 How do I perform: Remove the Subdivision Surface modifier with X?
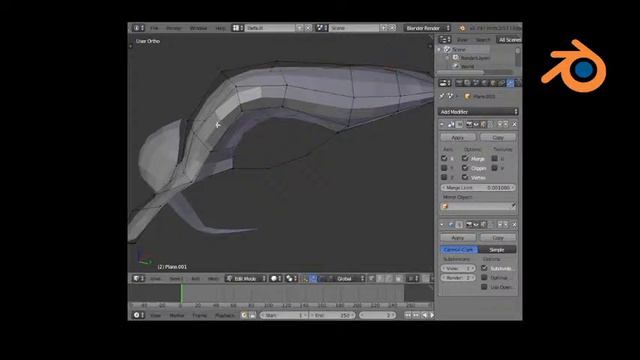[x=514, y=224]
